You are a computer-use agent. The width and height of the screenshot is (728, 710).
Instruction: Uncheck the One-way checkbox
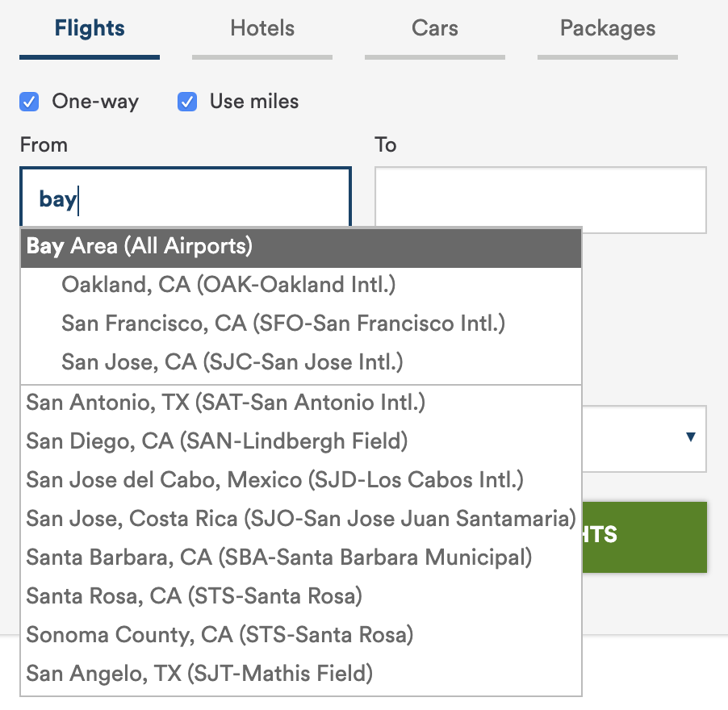click(30, 102)
